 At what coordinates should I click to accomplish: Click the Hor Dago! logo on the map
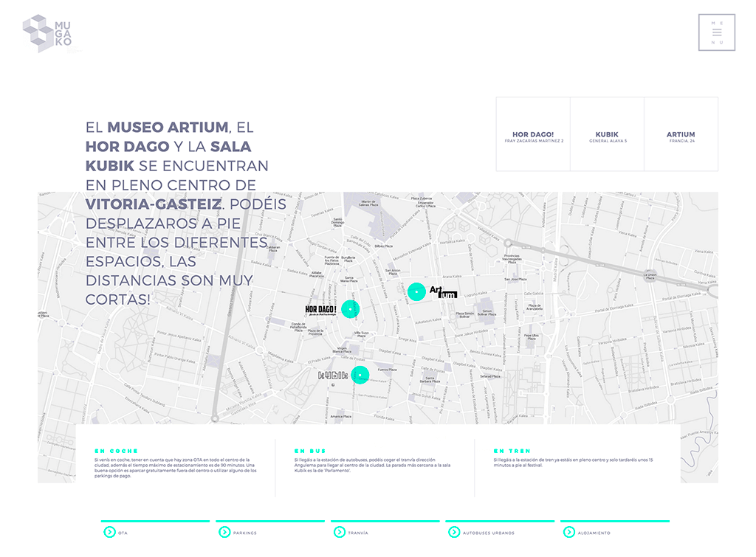[x=322, y=310]
